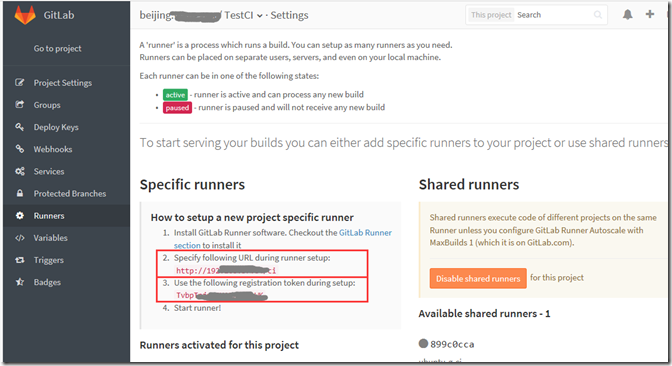This screenshot has height=366, width=672.
Task: Click the Search input field
Action: click(x=553, y=15)
